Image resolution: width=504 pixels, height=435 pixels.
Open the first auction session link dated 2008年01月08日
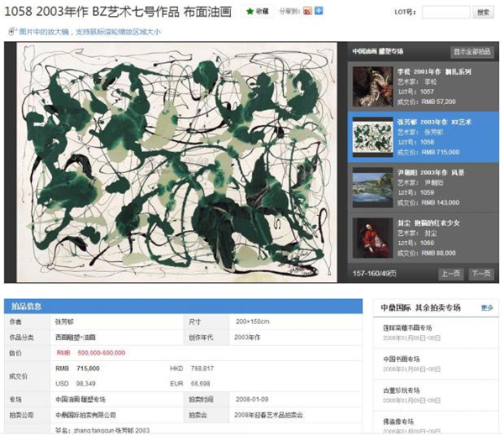click(407, 328)
